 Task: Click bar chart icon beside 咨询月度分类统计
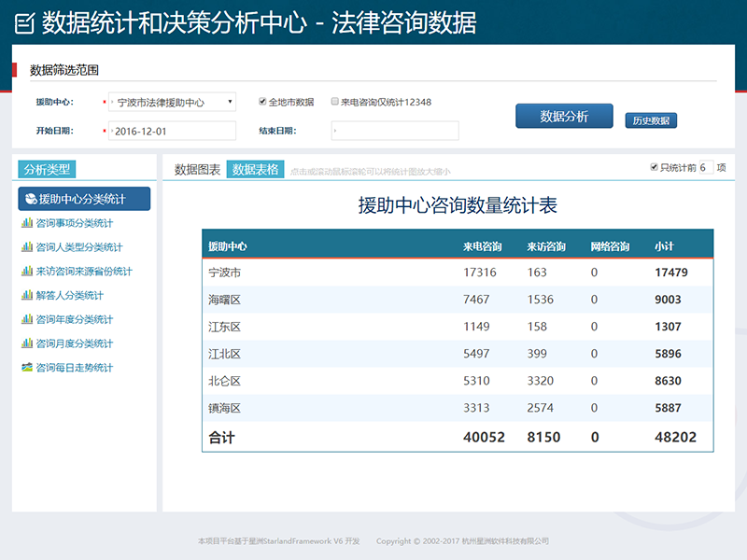click(27, 343)
